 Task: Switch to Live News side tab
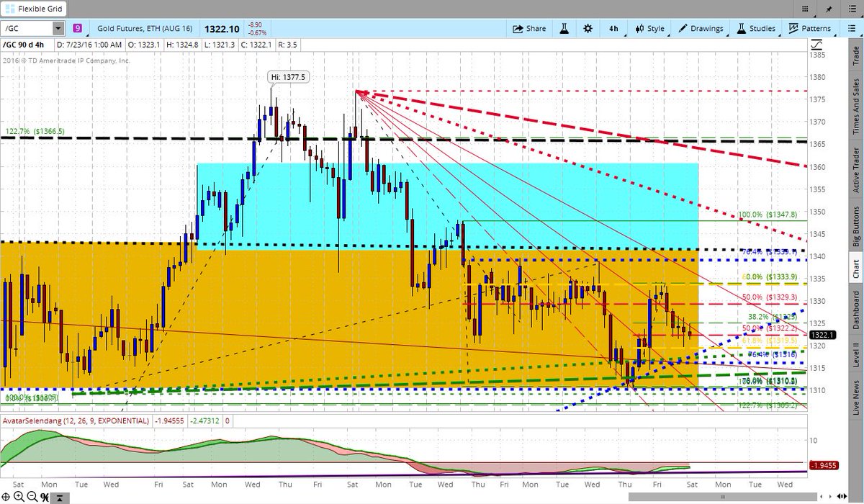856,397
